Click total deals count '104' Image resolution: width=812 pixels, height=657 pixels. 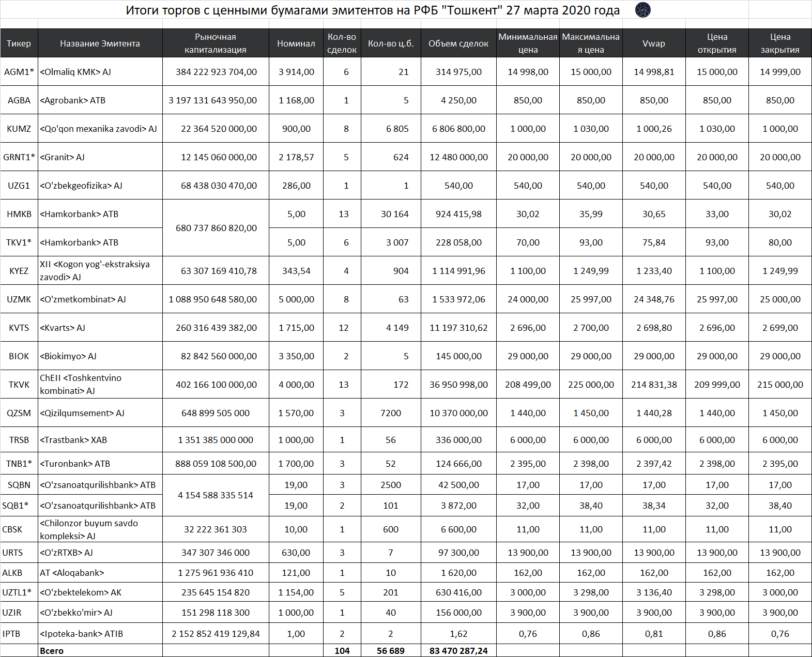click(342, 651)
